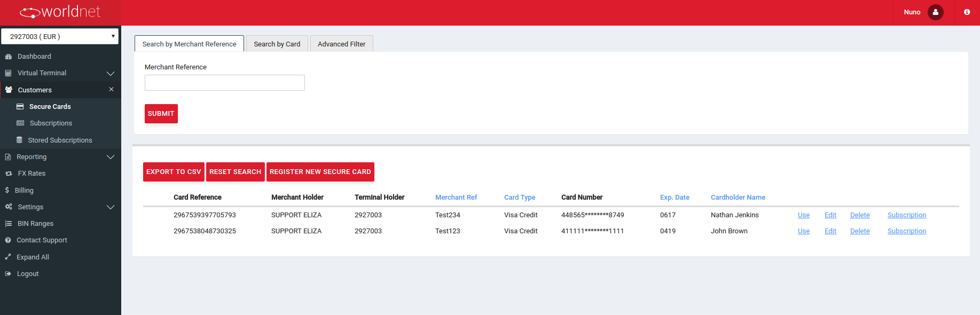Click Logout in the sidebar
980x315 pixels.
[x=28, y=274]
